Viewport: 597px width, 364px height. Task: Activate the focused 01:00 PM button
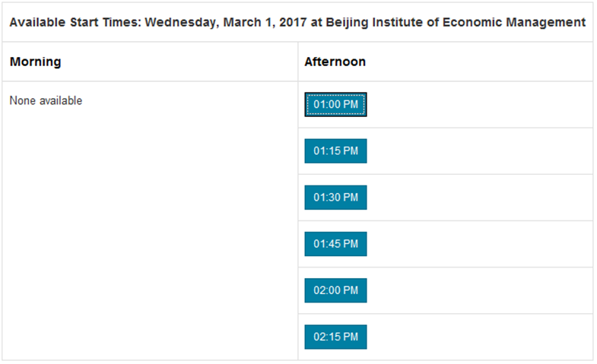(x=335, y=104)
